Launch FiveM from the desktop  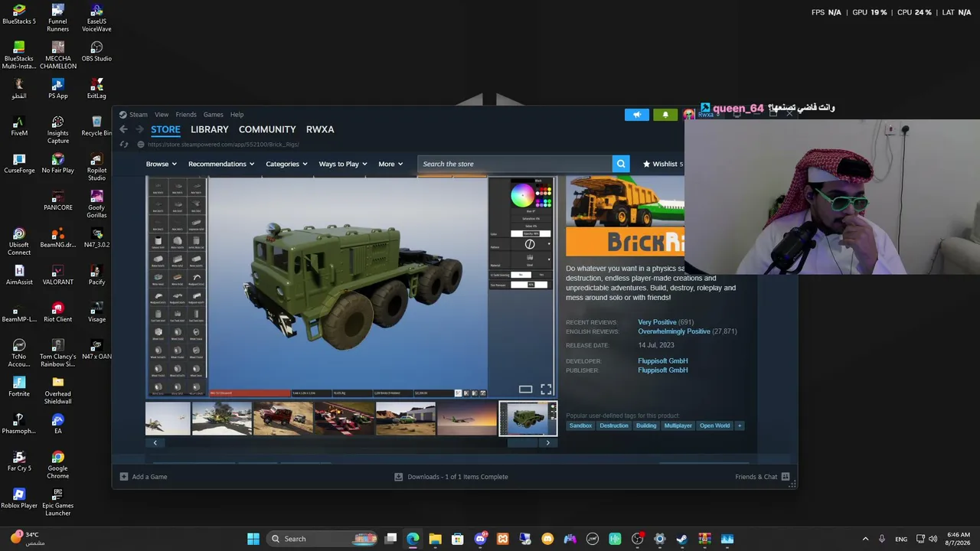[19, 126]
